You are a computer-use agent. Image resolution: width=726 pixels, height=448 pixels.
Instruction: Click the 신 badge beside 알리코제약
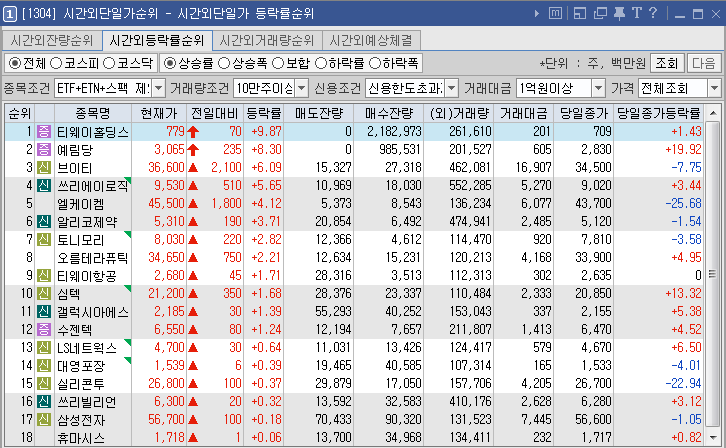[x=44, y=222]
